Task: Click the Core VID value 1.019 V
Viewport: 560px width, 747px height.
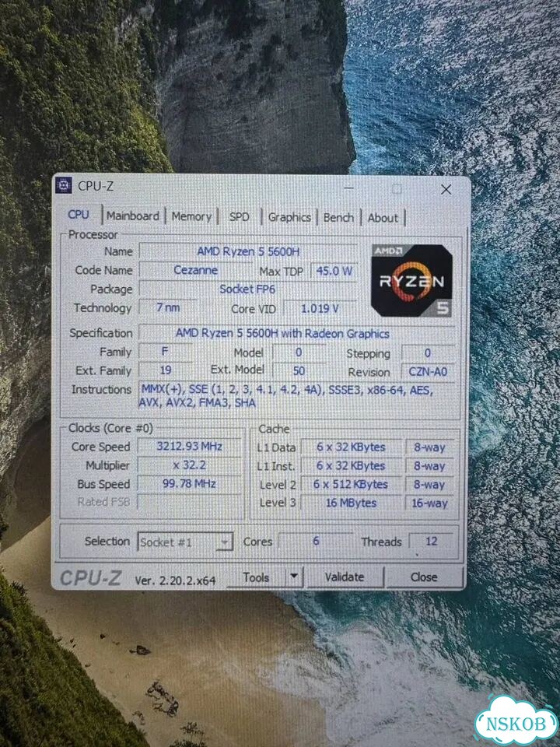Action: coord(320,309)
